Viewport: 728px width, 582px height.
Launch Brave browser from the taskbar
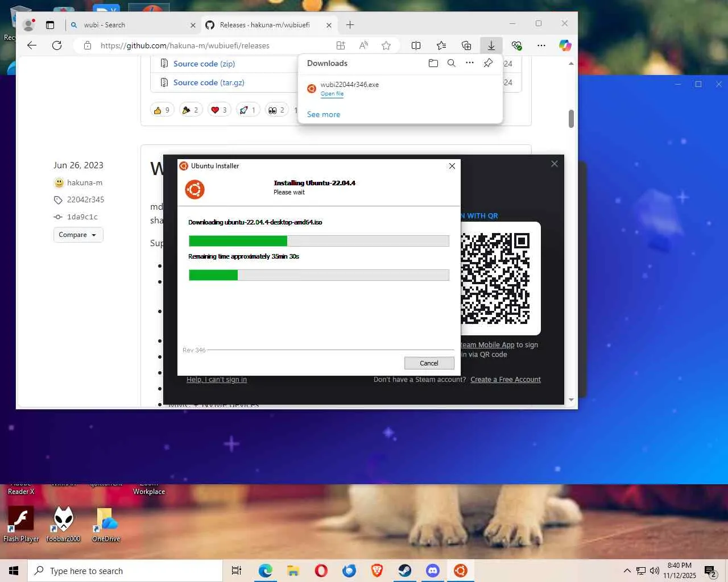[x=377, y=571]
